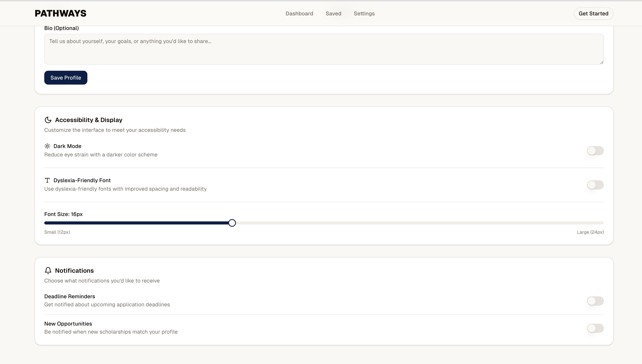Open Settings from top navigation
The image size is (642, 364).
[364, 13]
